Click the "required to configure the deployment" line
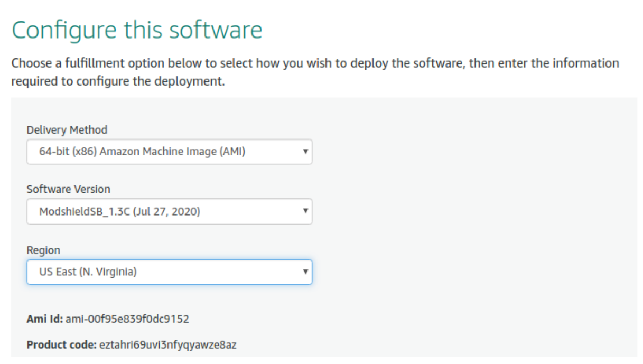This screenshot has width=643, height=364. pyautogui.click(x=118, y=82)
